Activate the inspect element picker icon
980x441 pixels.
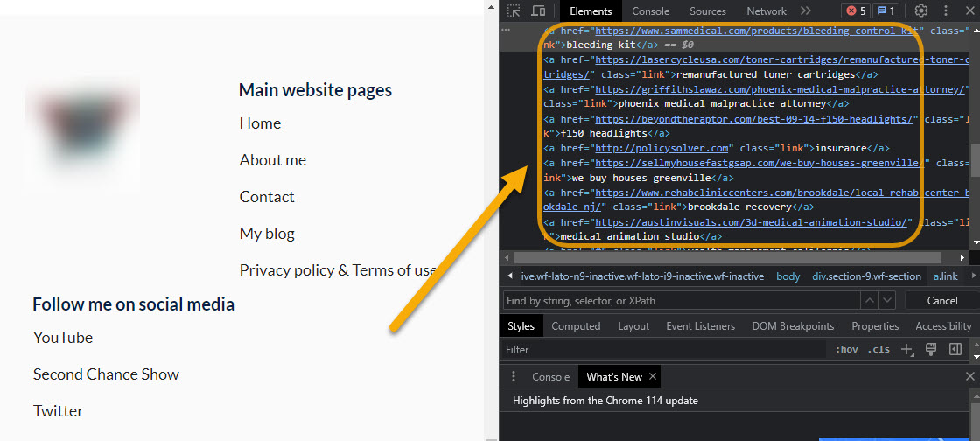click(x=514, y=10)
